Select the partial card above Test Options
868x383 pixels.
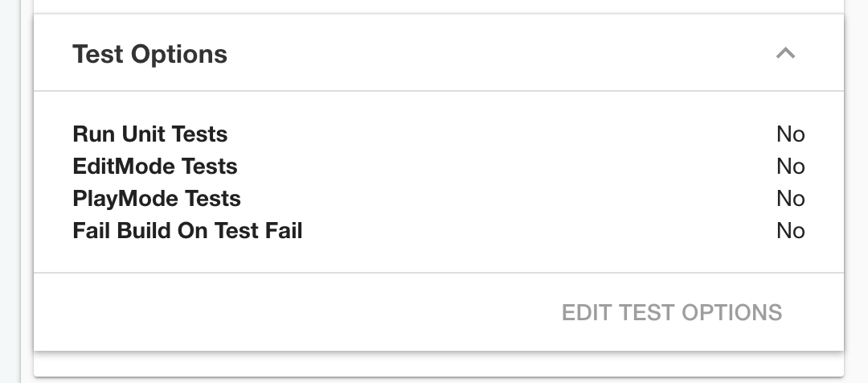pos(439,6)
